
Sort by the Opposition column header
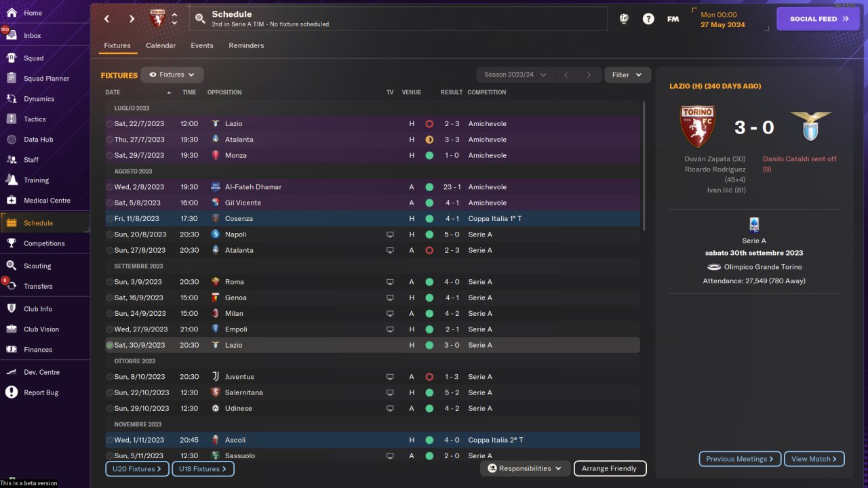click(x=224, y=92)
